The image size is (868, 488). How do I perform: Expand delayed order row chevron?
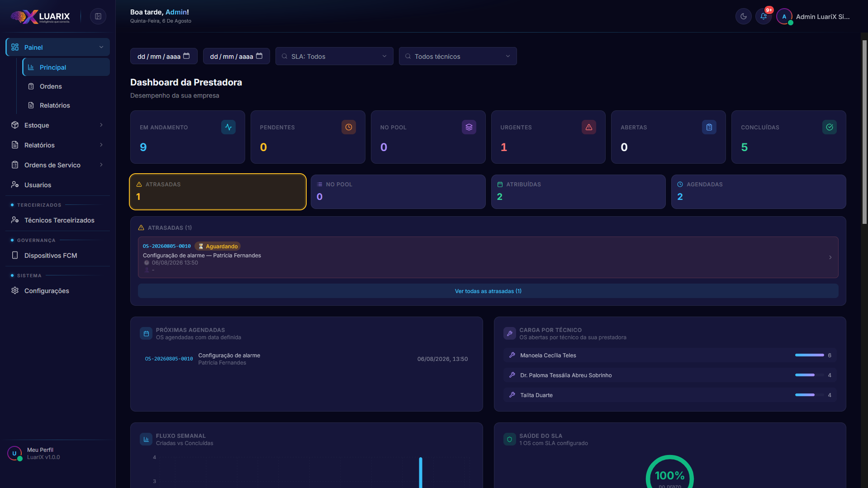[x=830, y=257]
